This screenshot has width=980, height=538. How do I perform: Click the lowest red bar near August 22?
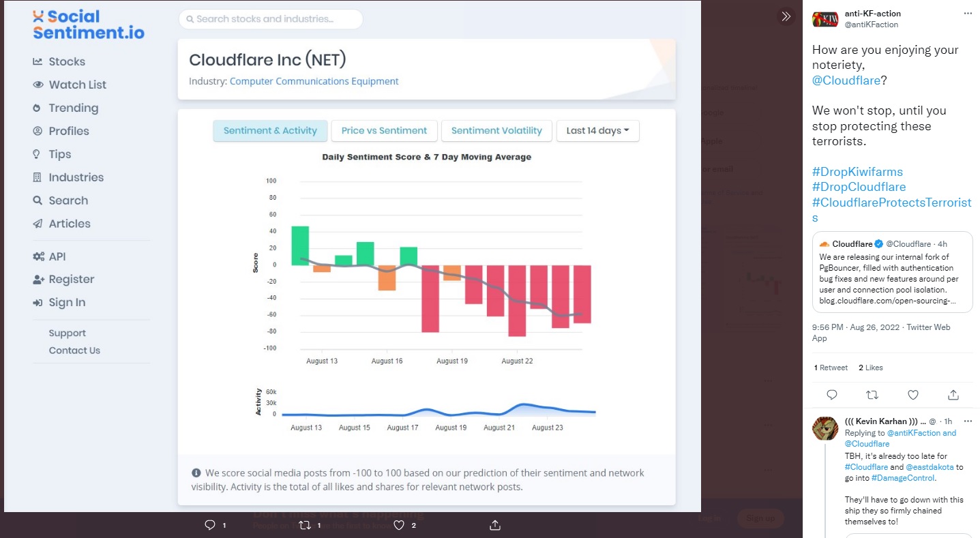pos(517,301)
